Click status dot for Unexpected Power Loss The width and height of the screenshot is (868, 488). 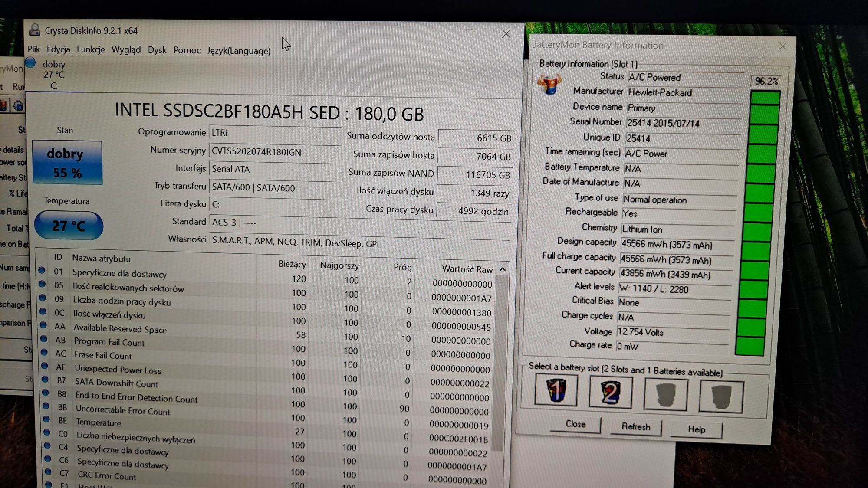[x=45, y=365]
